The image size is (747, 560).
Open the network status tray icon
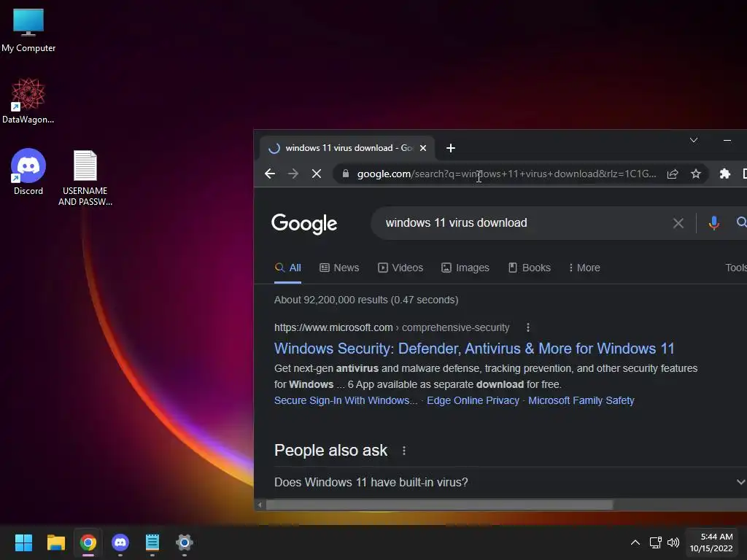tap(656, 542)
